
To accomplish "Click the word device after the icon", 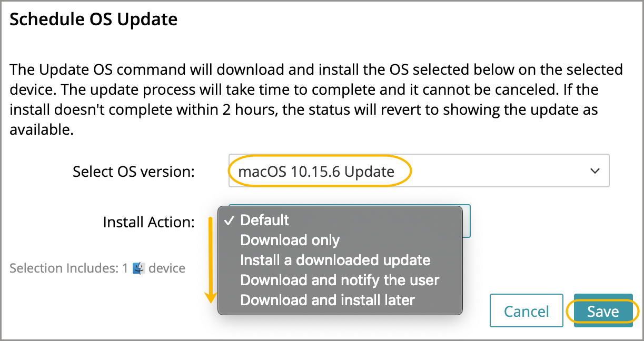I will pyautogui.click(x=167, y=268).
